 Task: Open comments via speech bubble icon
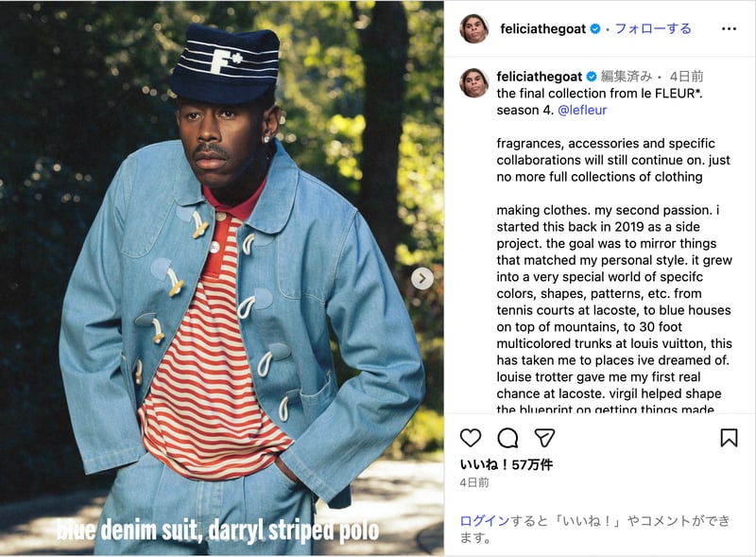click(x=507, y=438)
